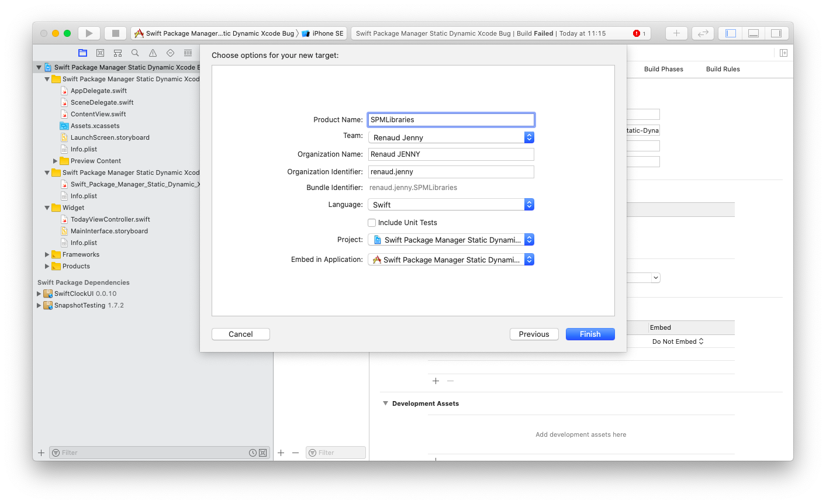The width and height of the screenshot is (826, 504).
Task: Open the Source Control navigator icon
Action: (x=100, y=53)
